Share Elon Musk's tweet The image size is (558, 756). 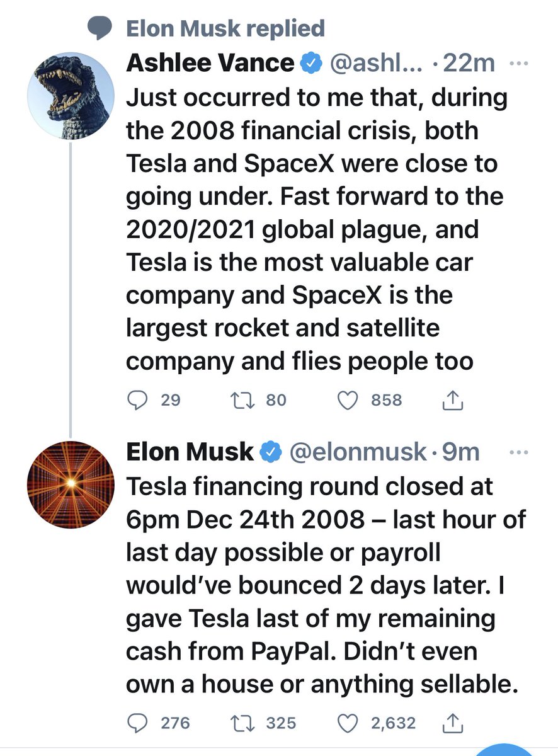coord(454,723)
